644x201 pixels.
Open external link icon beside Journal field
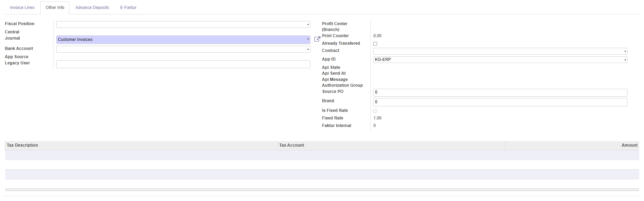click(317, 39)
